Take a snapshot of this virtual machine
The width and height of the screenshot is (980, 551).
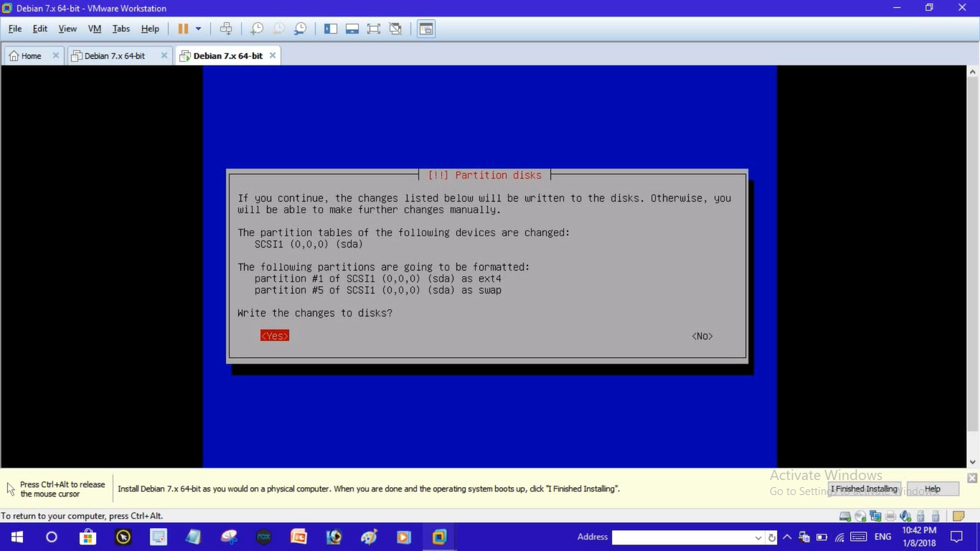(x=257, y=29)
